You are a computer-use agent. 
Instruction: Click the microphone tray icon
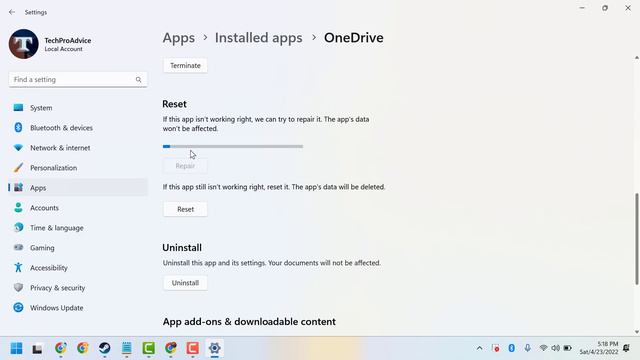click(527, 348)
